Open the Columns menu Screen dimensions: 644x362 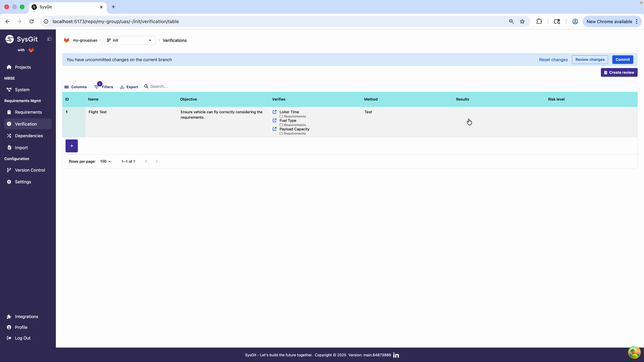(75, 86)
